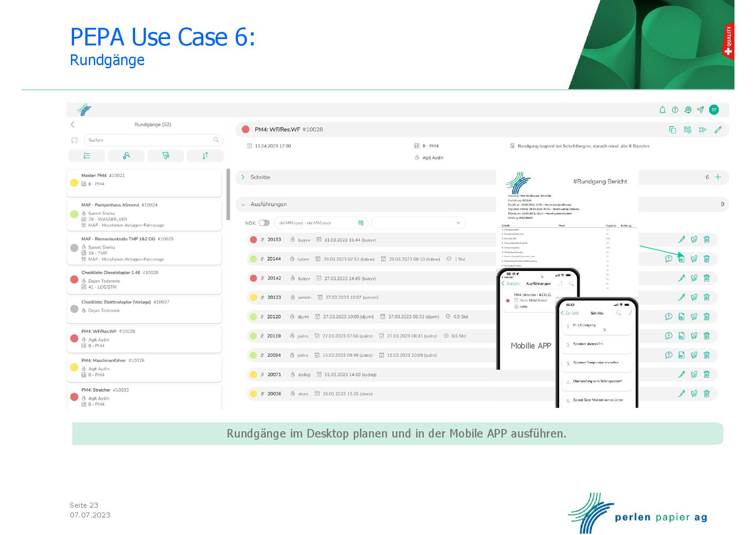
Task: Toggle the NOK switch
Action: point(264,223)
